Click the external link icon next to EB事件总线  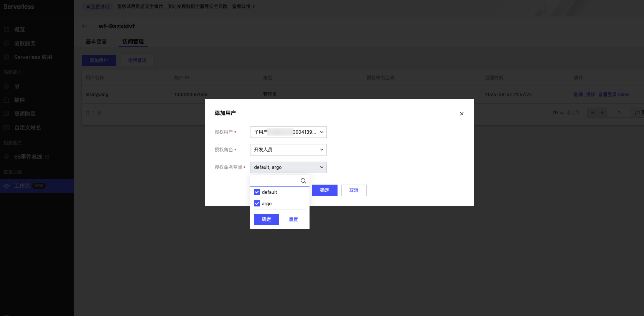pos(47,157)
